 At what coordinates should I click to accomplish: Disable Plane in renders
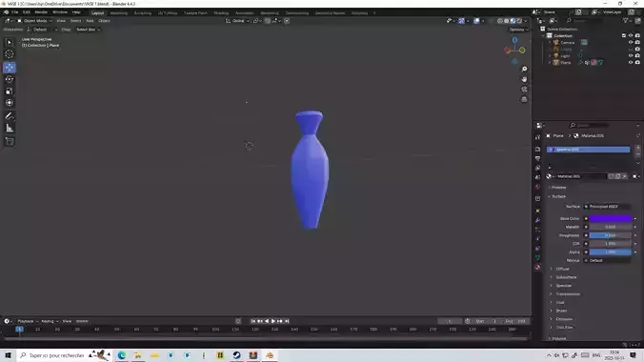click(x=637, y=63)
